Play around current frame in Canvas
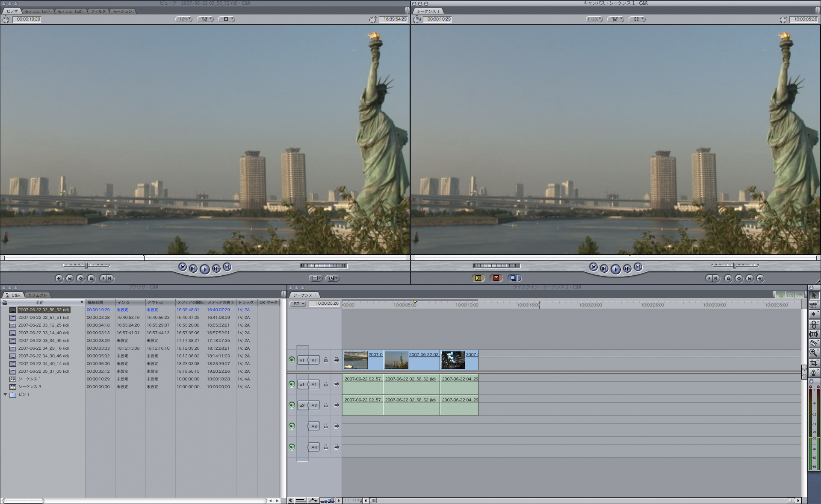This screenshot has height=504, width=821. coord(627,268)
